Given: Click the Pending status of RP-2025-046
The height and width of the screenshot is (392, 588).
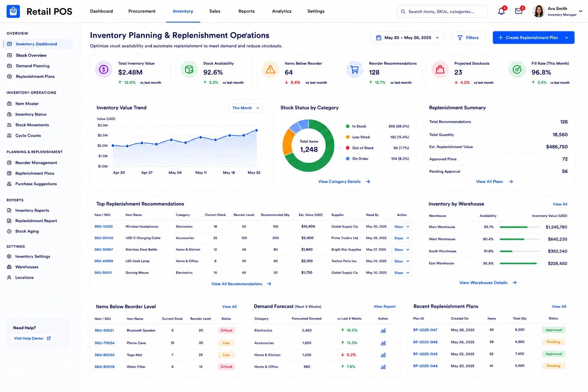Looking at the screenshot, I should click(554, 342).
